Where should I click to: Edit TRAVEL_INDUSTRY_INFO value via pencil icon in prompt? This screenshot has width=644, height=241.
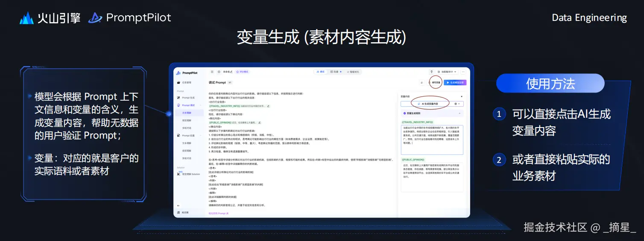[x=268, y=106]
